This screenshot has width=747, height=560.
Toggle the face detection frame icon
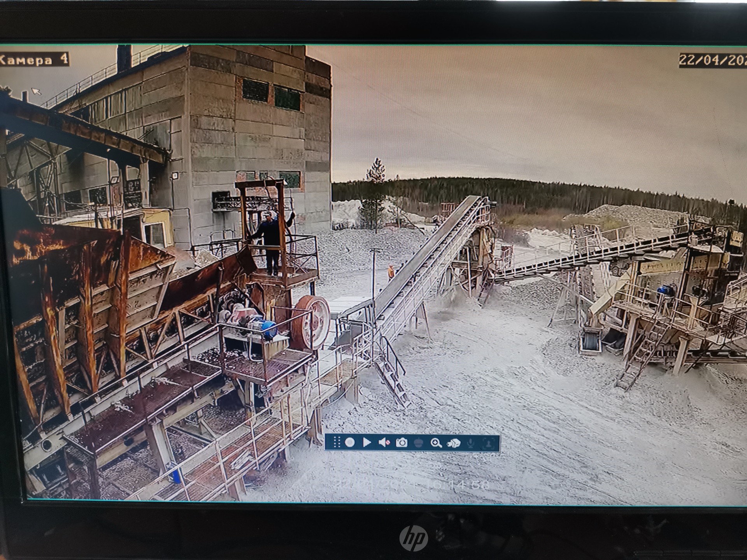(488, 443)
